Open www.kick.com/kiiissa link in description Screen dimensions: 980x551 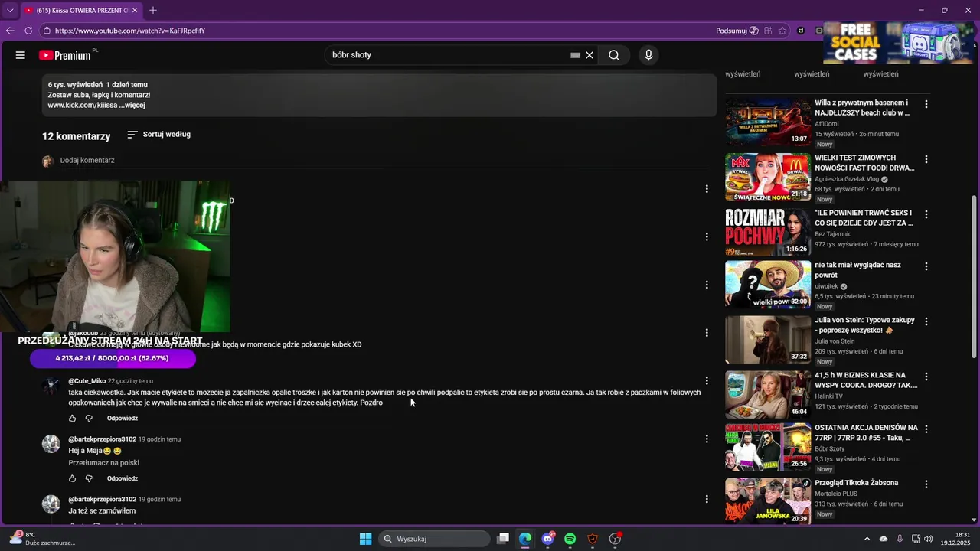82,106
